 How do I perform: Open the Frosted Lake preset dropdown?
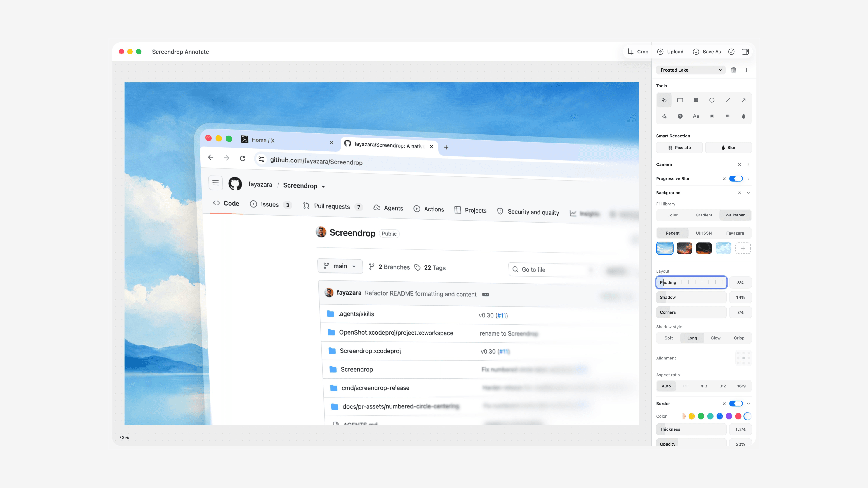click(691, 70)
